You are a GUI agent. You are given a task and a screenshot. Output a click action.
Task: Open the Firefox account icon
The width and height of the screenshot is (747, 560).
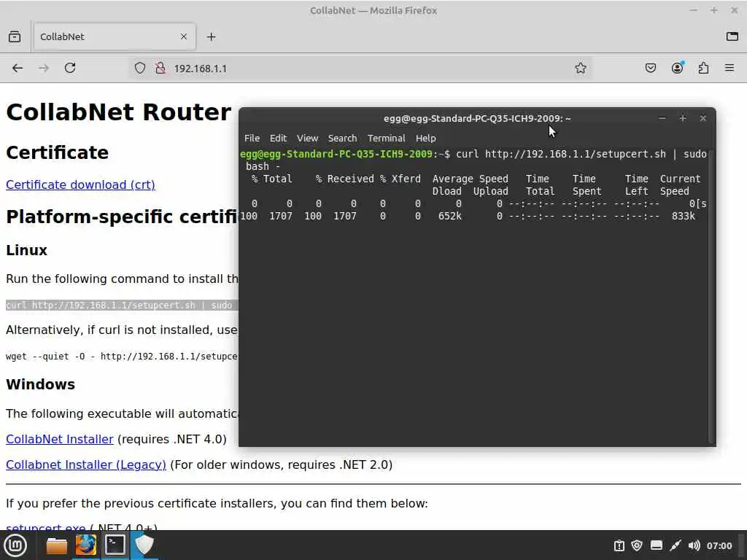[677, 68]
